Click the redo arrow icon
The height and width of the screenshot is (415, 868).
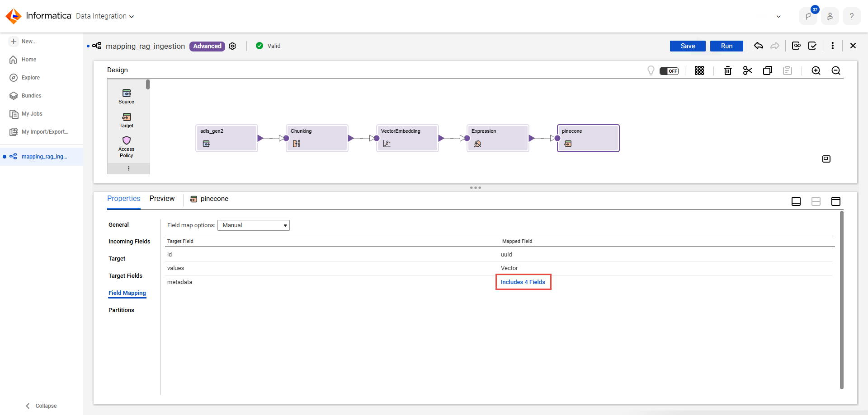775,46
